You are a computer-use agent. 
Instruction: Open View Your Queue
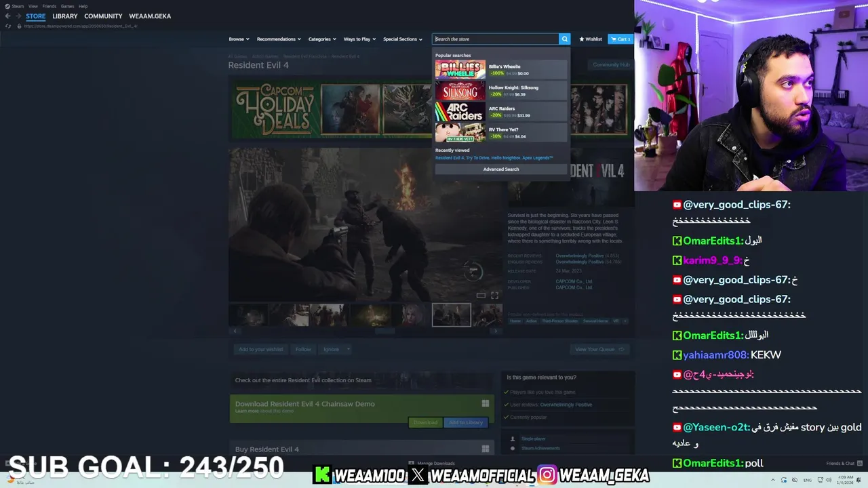(x=599, y=349)
